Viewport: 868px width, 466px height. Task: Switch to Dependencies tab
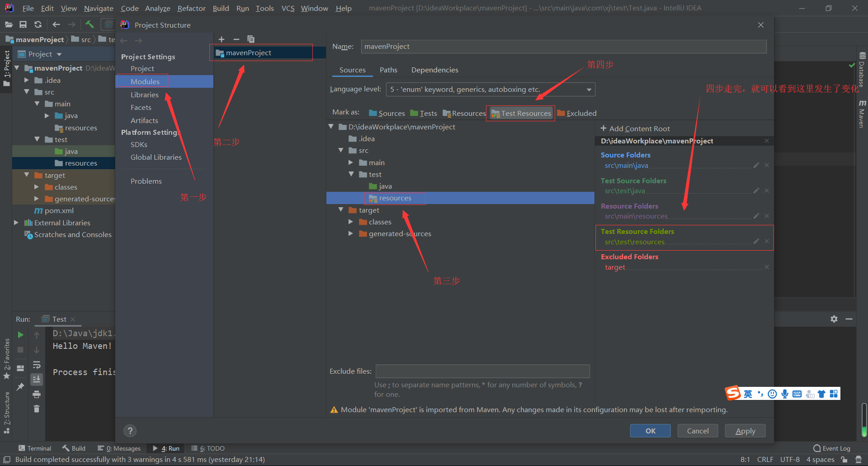click(x=434, y=70)
